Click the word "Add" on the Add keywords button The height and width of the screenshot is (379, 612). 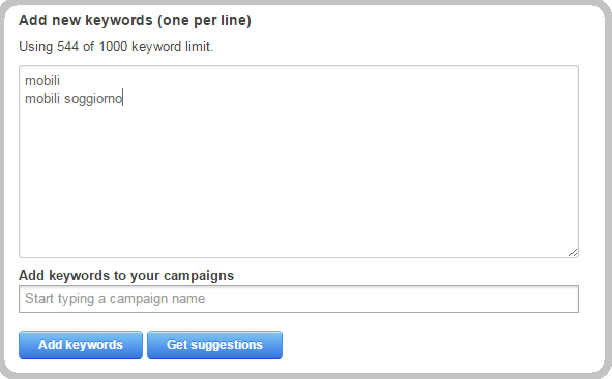[x=50, y=345]
